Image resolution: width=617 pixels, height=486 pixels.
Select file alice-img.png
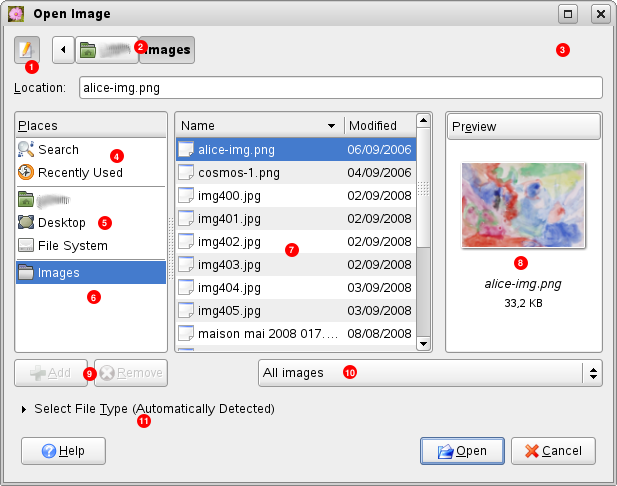(296, 150)
